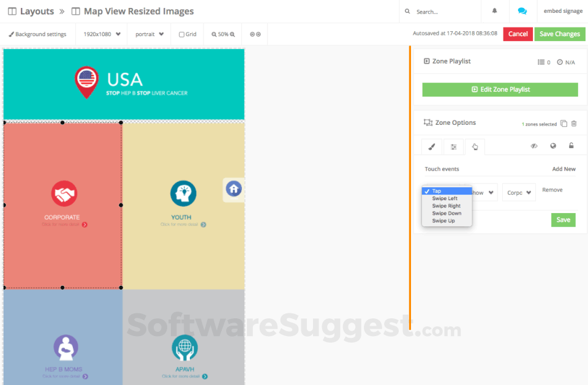Select Swipe Left from the list
This screenshot has height=385, width=588.
click(x=445, y=198)
